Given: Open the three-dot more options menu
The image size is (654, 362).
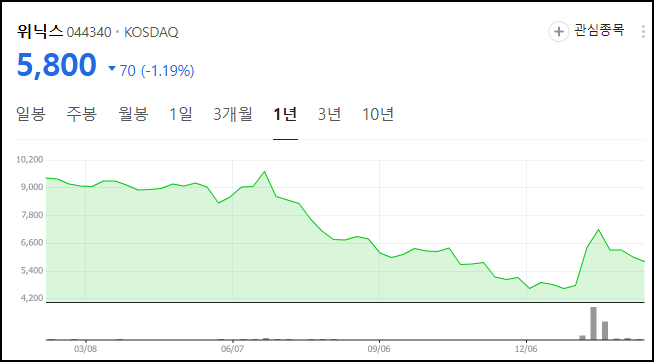Looking at the screenshot, I should click(644, 32).
